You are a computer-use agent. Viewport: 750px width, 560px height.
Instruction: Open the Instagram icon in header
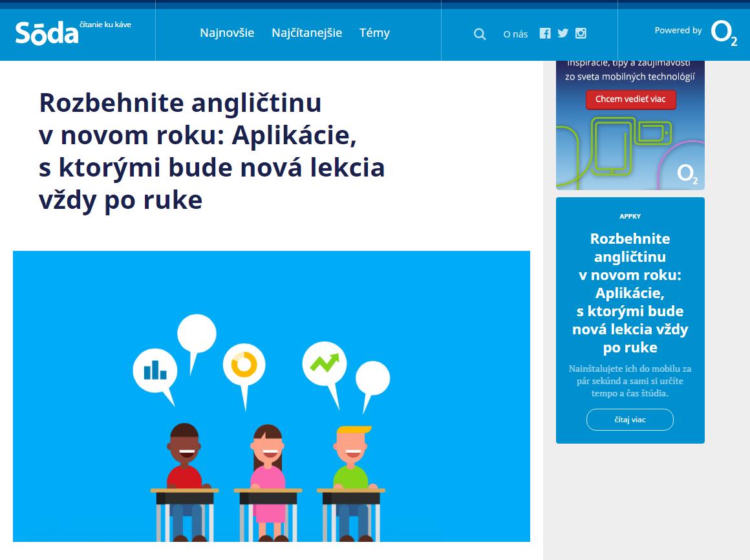click(581, 34)
